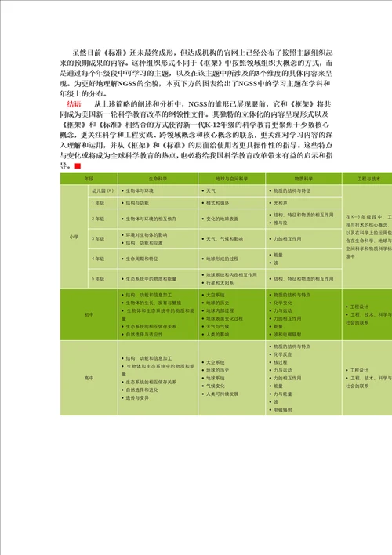Screen dimensions: 392x555
Task: Select the '物质科学' column header
Action: pyautogui.click(x=303, y=179)
